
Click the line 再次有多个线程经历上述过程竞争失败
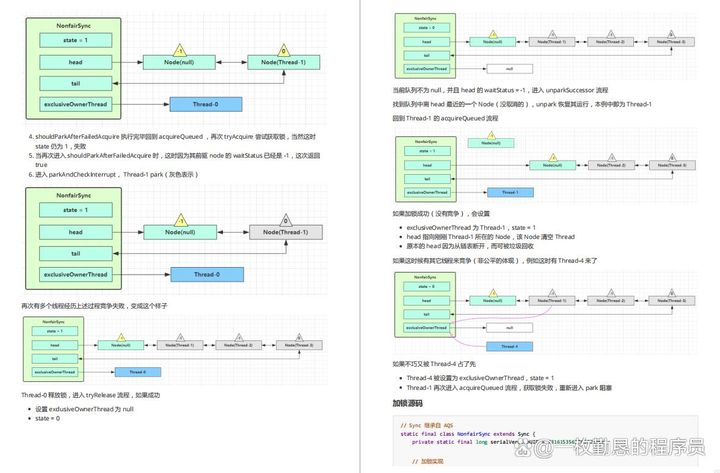point(95,306)
